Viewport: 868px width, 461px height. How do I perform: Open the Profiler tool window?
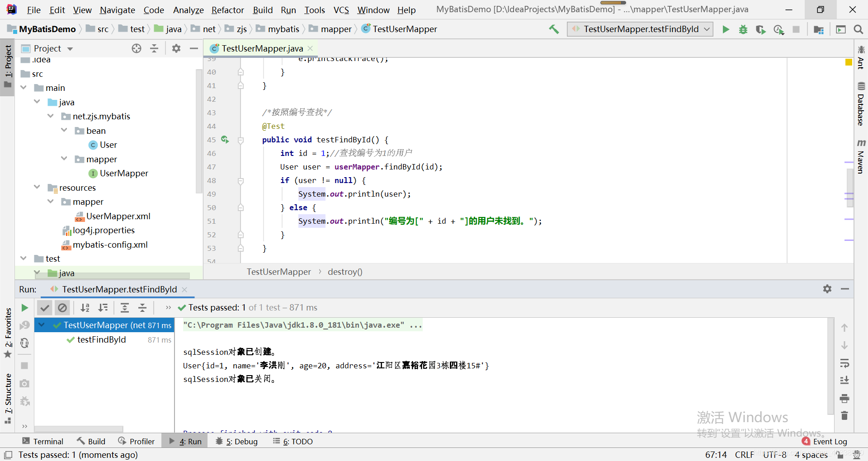tap(136, 442)
